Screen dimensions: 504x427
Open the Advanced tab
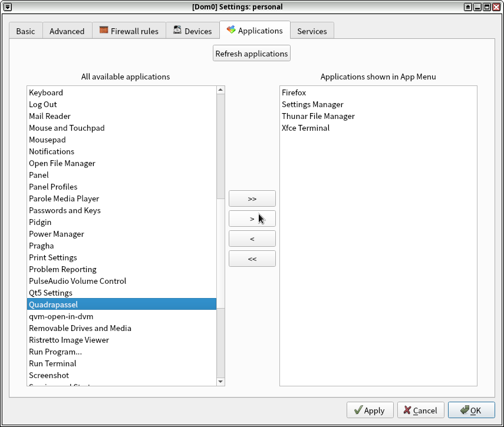pyautogui.click(x=67, y=31)
